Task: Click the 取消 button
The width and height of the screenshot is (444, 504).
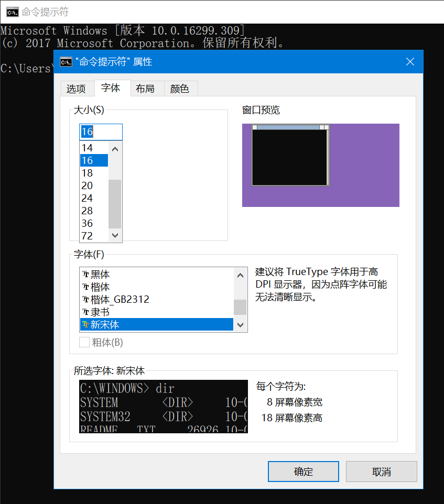Action: [x=381, y=472]
